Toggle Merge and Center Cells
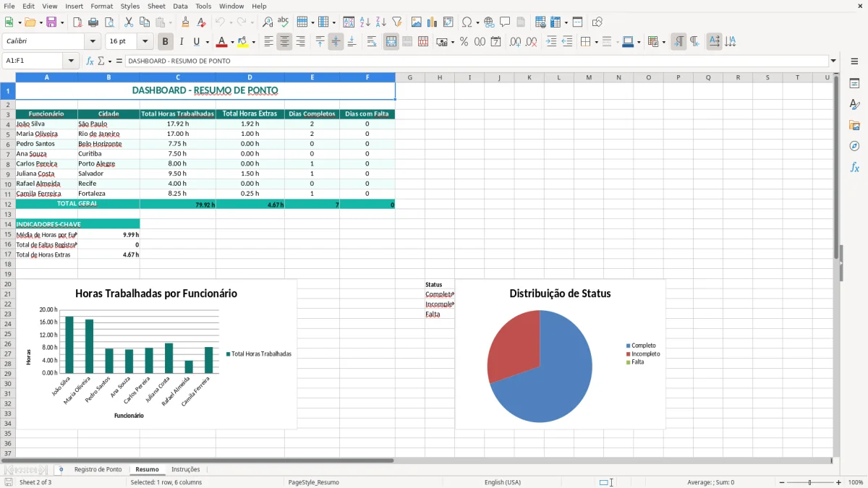The height and width of the screenshot is (488, 868). [x=391, y=42]
